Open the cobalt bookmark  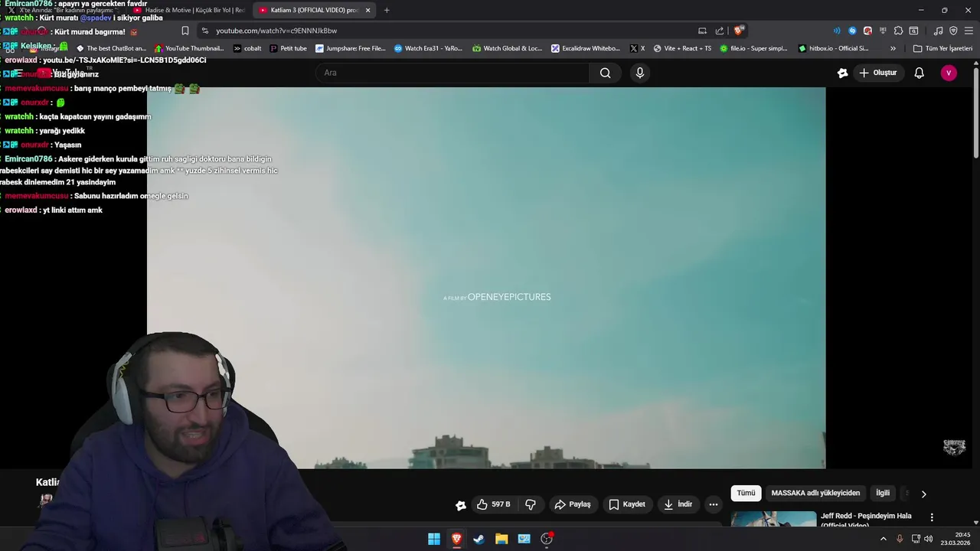[x=247, y=48]
